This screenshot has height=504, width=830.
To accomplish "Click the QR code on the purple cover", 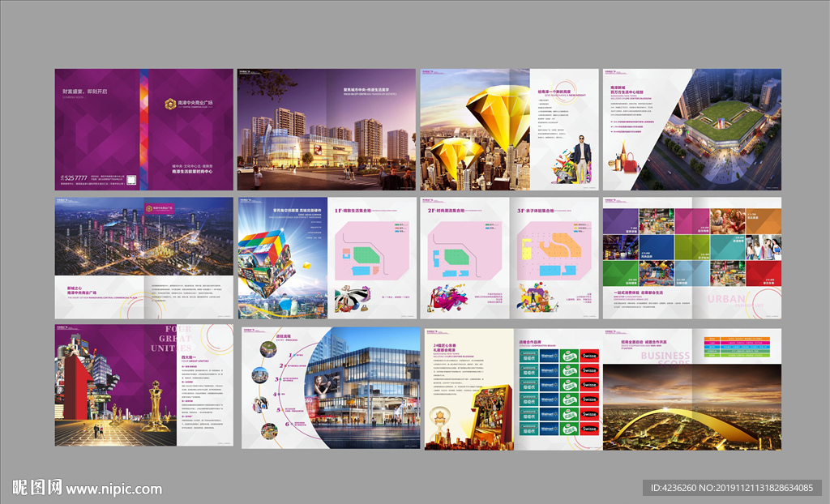I will [x=132, y=179].
